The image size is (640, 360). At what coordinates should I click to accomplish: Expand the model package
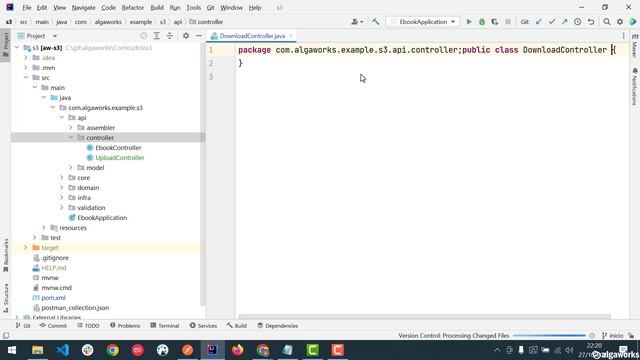(71, 167)
